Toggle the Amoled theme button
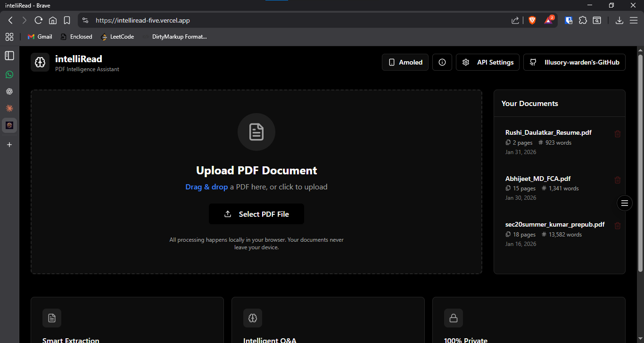 405,62
